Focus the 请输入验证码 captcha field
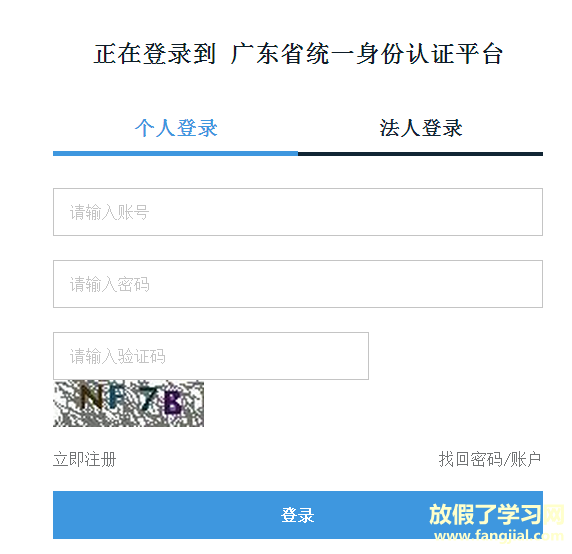 211,356
